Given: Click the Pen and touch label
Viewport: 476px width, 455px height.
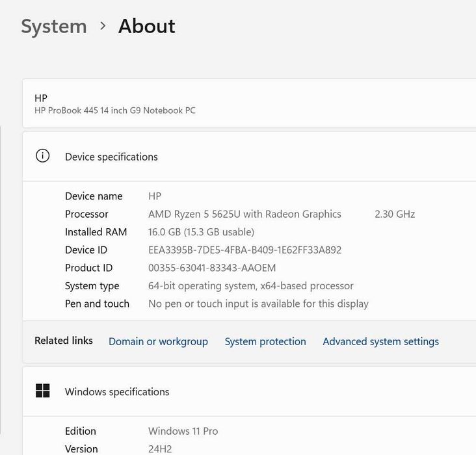Looking at the screenshot, I should click(97, 304).
